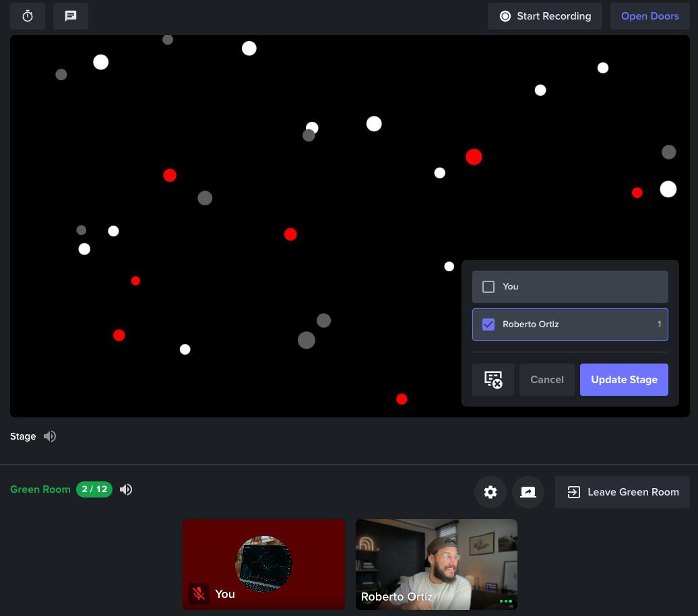Open the timer stopwatch tool

[28, 16]
